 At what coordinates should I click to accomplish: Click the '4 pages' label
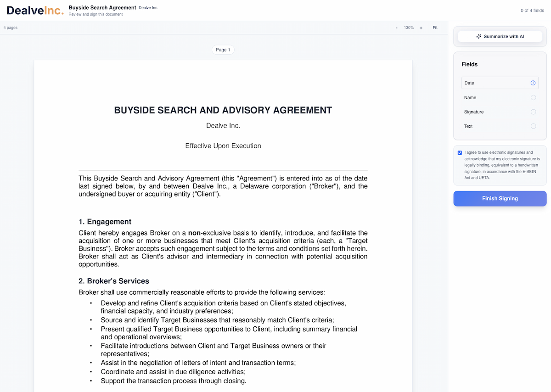[11, 28]
